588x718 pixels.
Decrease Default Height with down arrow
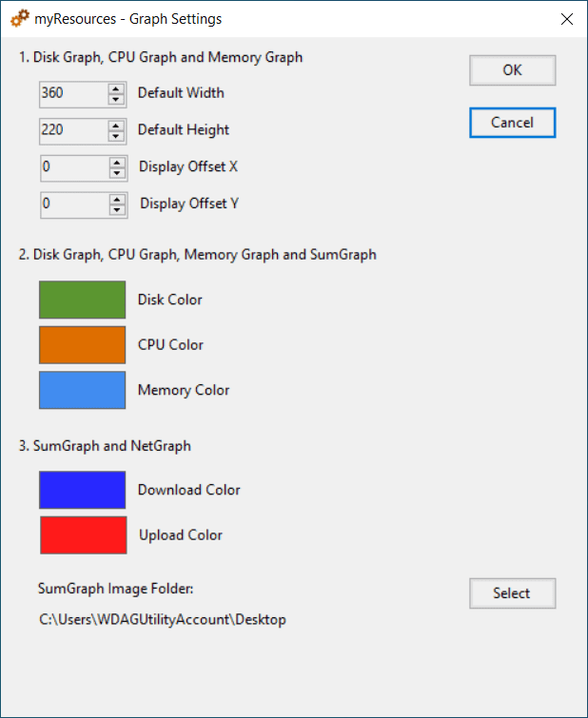point(116,135)
